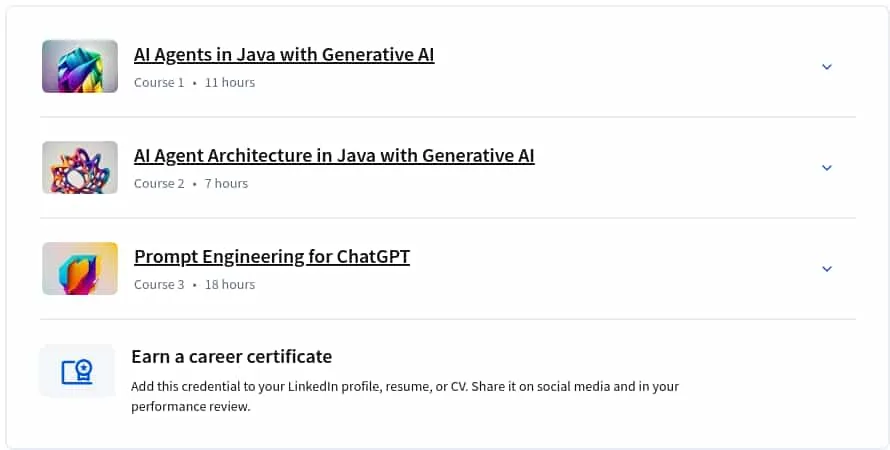Click the 11 hours duration text

coord(230,82)
